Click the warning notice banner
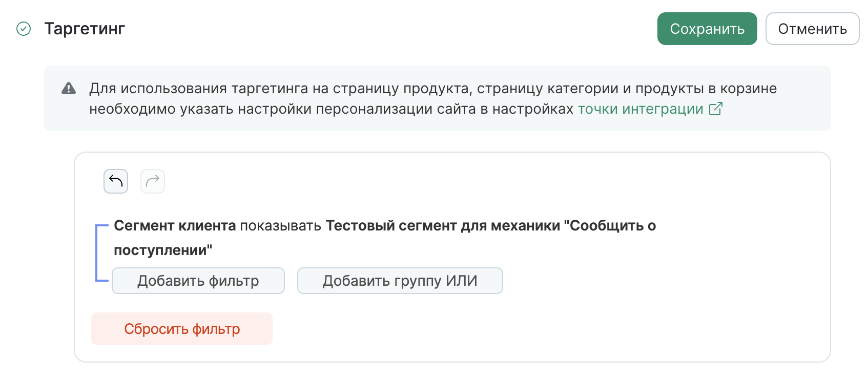 click(x=436, y=98)
